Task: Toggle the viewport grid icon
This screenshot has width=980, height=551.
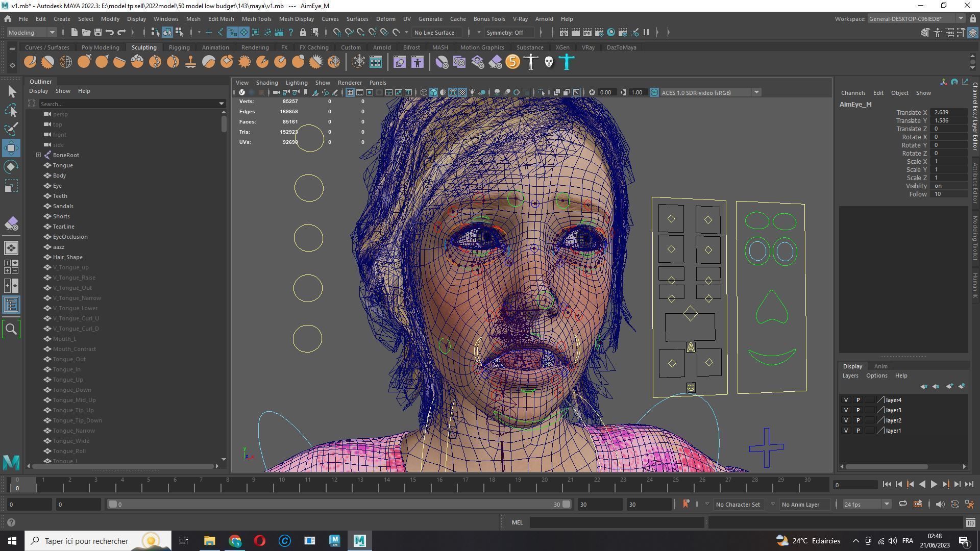Action: click(x=350, y=93)
